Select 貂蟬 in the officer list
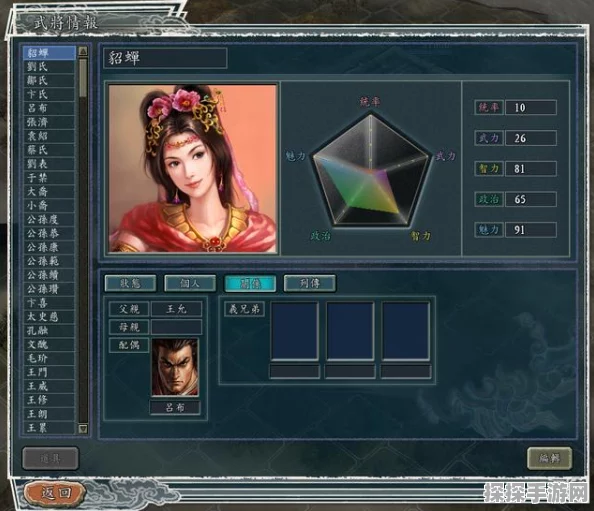 pos(49,53)
